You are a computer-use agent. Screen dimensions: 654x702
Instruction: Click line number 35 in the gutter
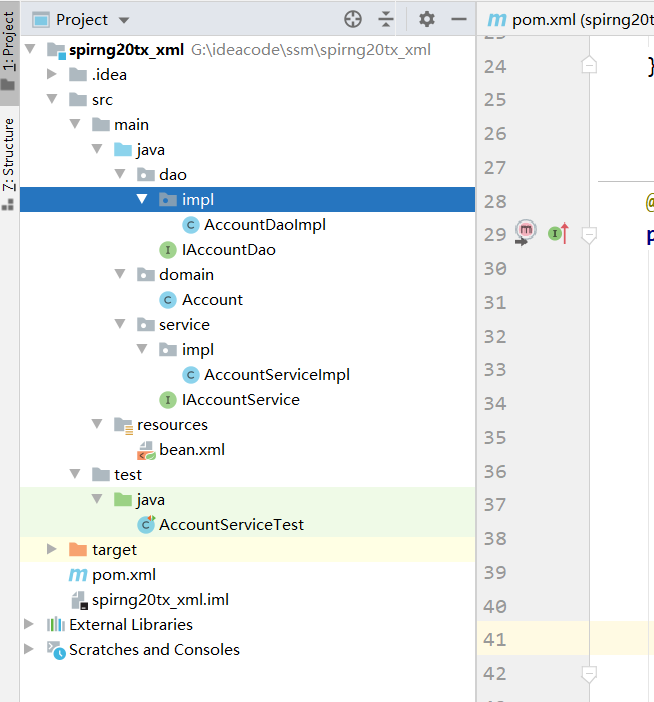click(x=495, y=437)
